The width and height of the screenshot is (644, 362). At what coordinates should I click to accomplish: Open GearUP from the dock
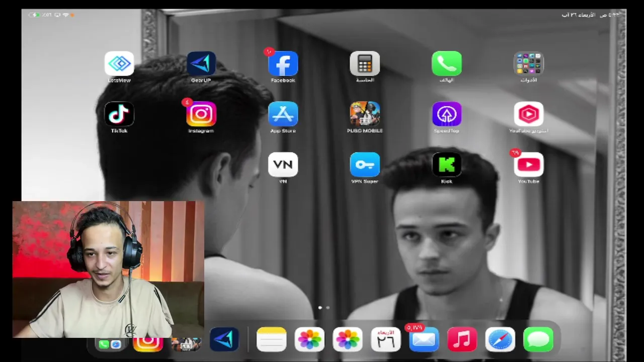pos(224,339)
